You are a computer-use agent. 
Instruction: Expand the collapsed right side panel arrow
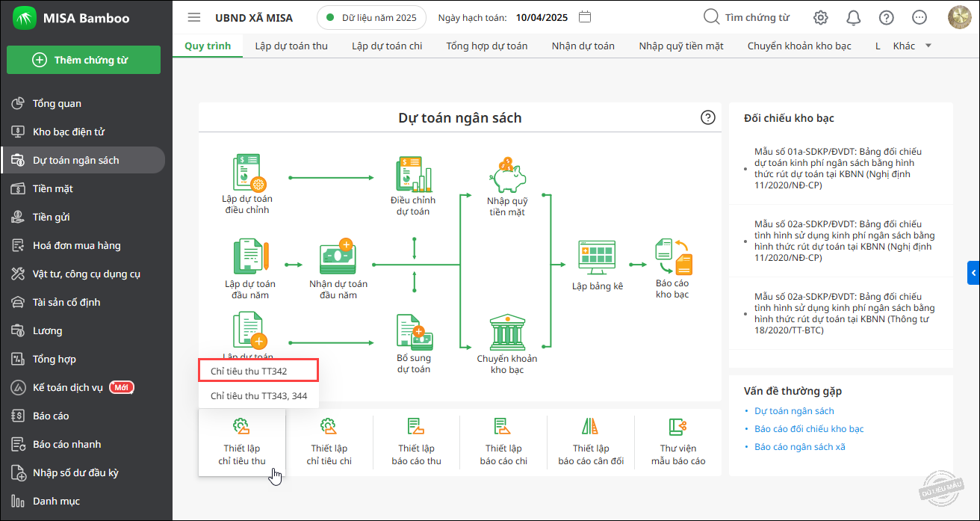coord(974,274)
